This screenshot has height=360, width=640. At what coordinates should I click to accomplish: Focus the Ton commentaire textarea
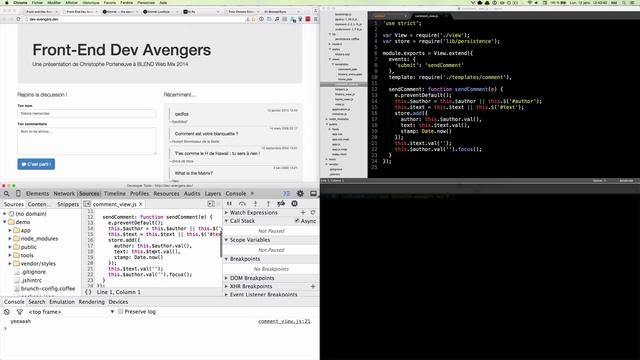point(87,141)
